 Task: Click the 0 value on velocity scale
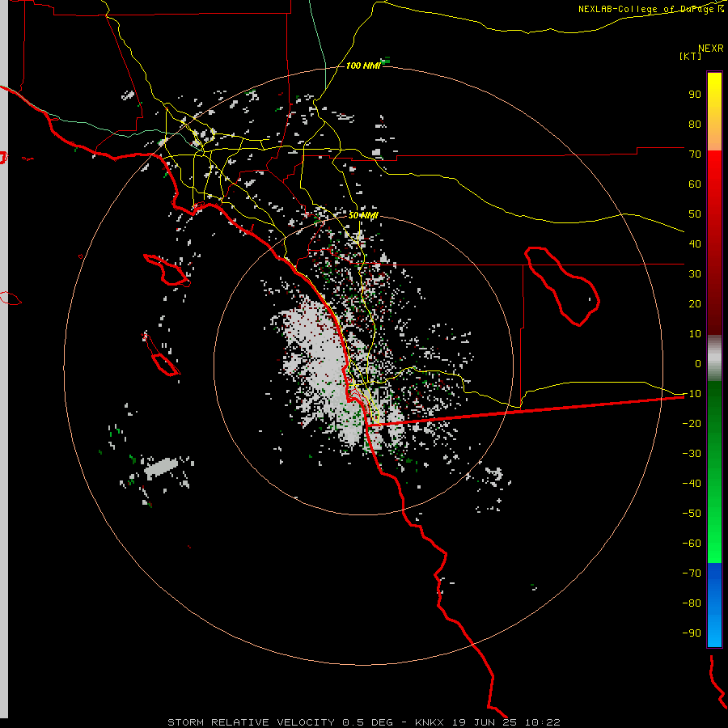pos(698,363)
